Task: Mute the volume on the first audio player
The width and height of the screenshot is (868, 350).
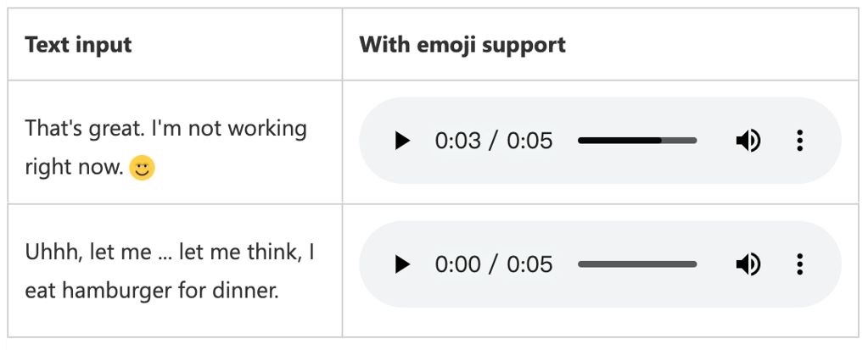Action: (748, 141)
